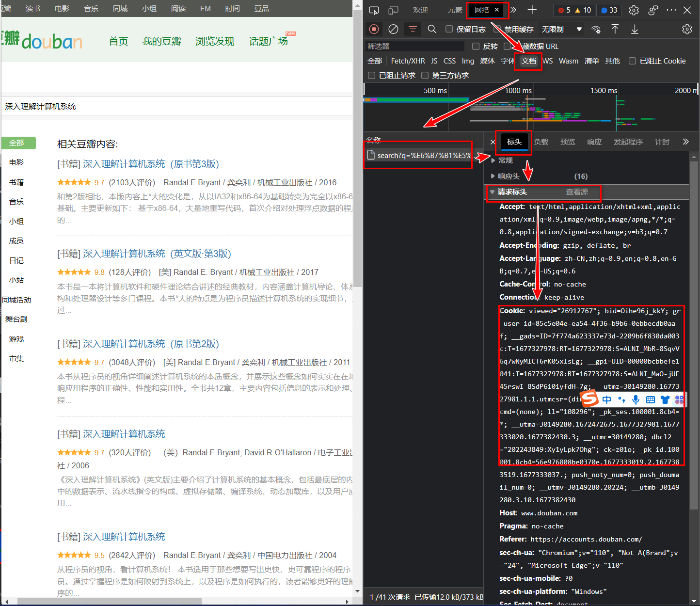Close the 网络 tab
This screenshot has width=700, height=606.
pyautogui.click(x=497, y=10)
